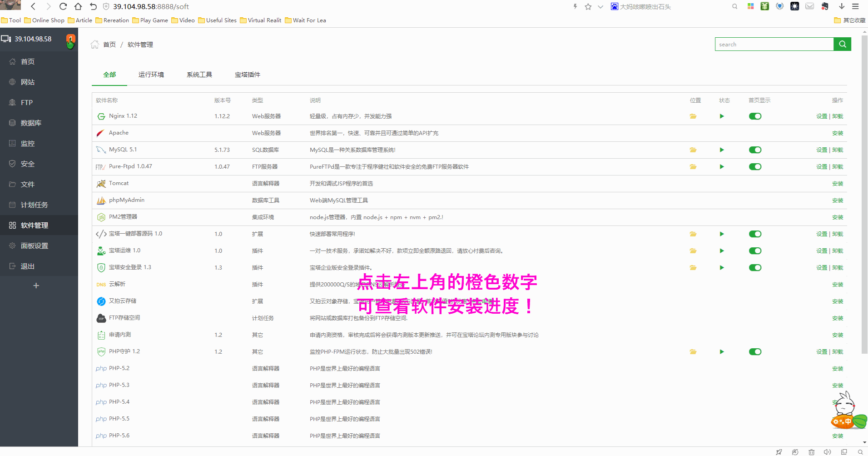Click 安装 link for phpMyAdmin

tap(838, 200)
